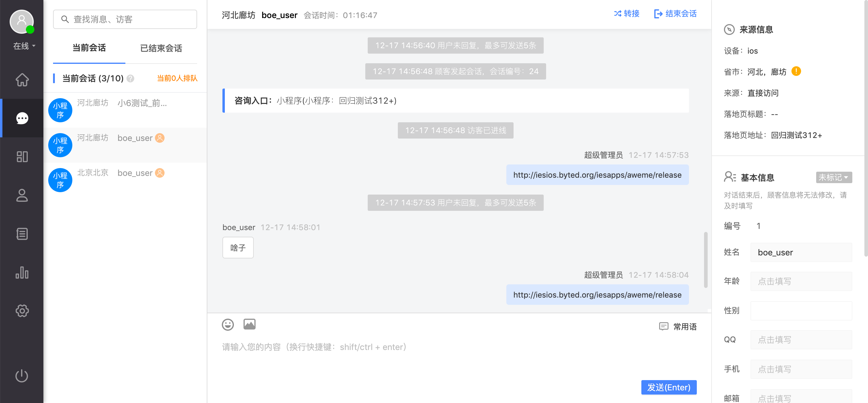The height and width of the screenshot is (403, 868).
Task: Open the settings gear in sidebar
Action: pos(22,311)
